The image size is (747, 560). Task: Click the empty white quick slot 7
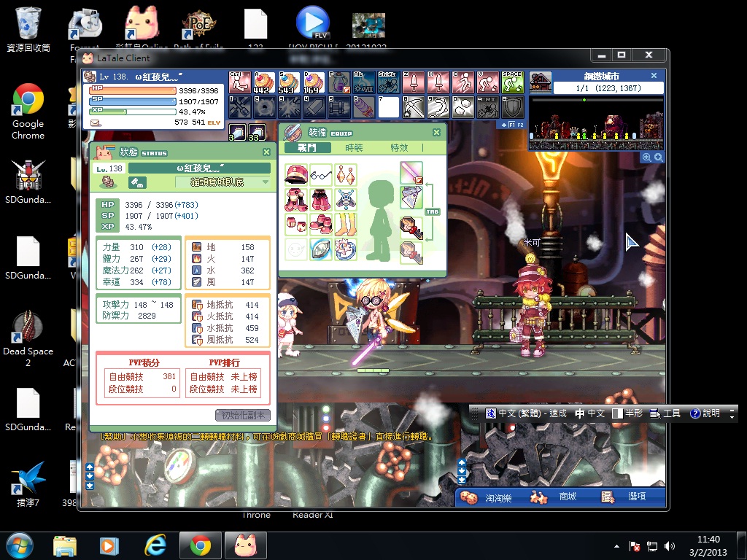coord(389,107)
